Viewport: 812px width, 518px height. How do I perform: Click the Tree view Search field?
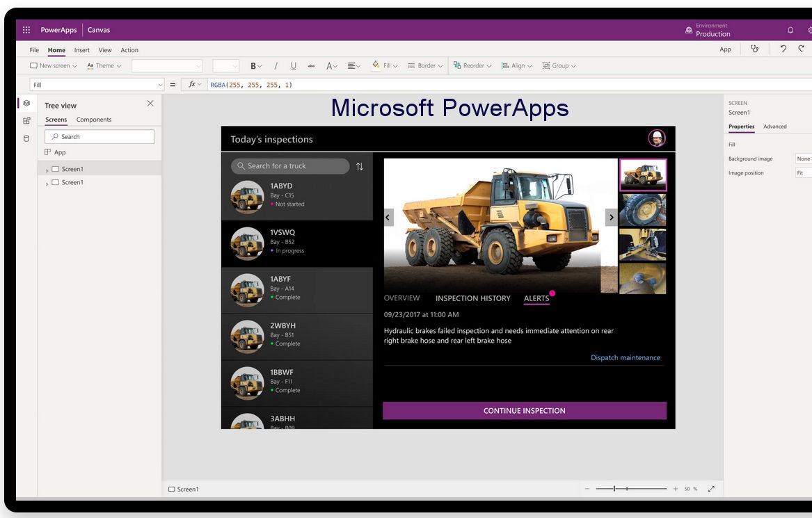(99, 136)
